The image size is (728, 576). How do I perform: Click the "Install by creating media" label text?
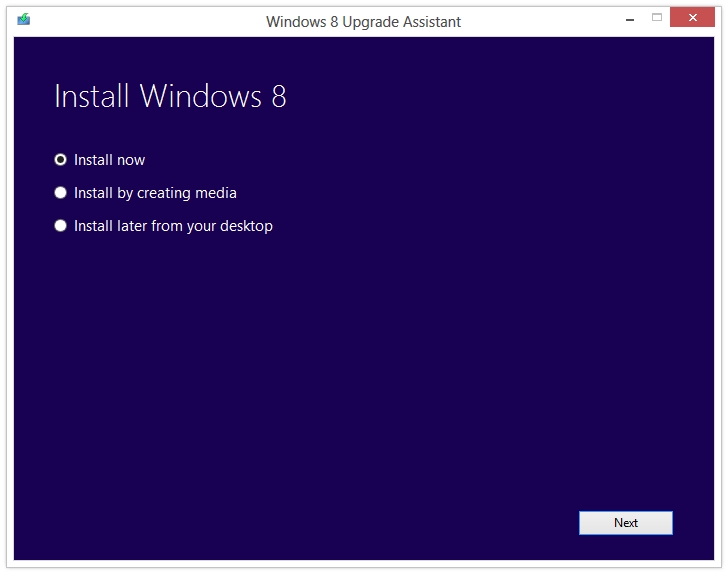click(155, 193)
